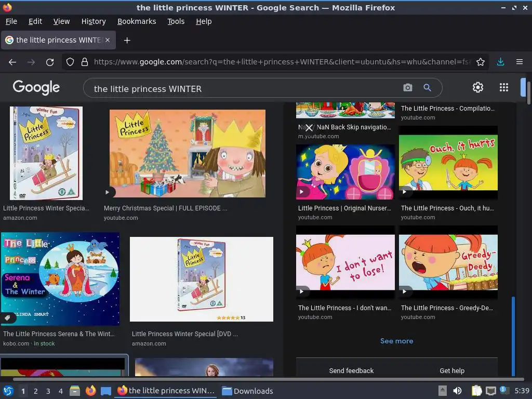The height and width of the screenshot is (399, 532).
Task: Show site security padlock info
Action: [85, 62]
